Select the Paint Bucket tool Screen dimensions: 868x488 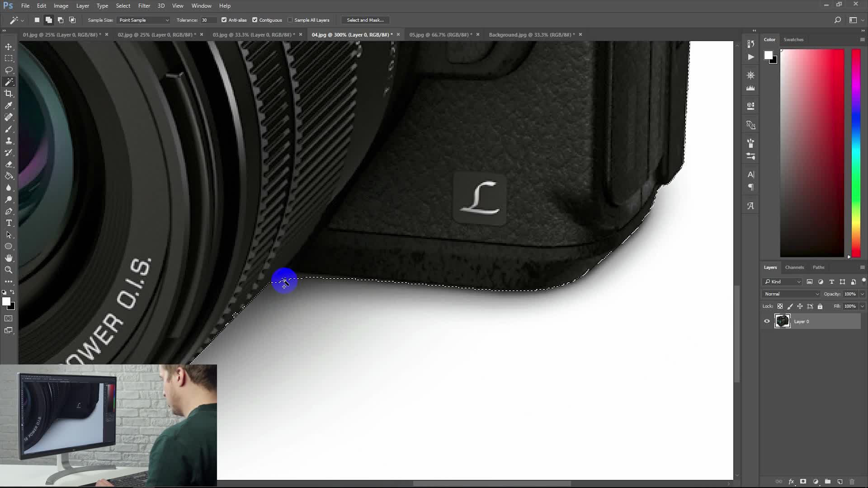[x=9, y=176]
